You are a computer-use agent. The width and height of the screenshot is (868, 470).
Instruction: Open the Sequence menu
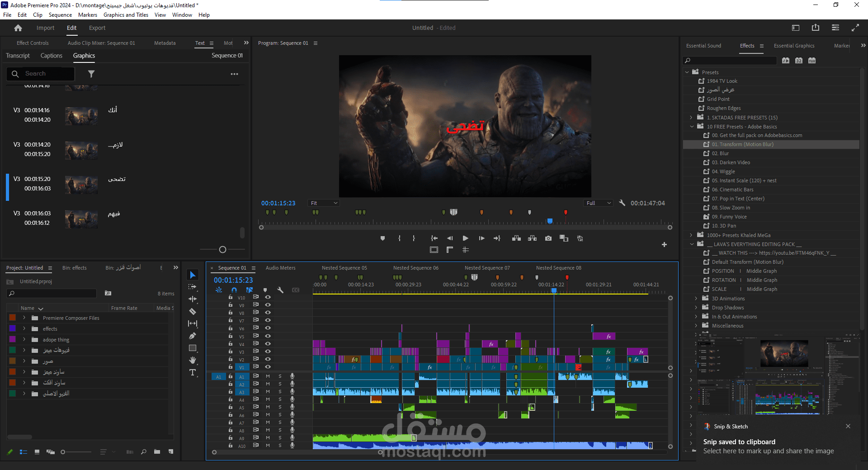(x=60, y=15)
